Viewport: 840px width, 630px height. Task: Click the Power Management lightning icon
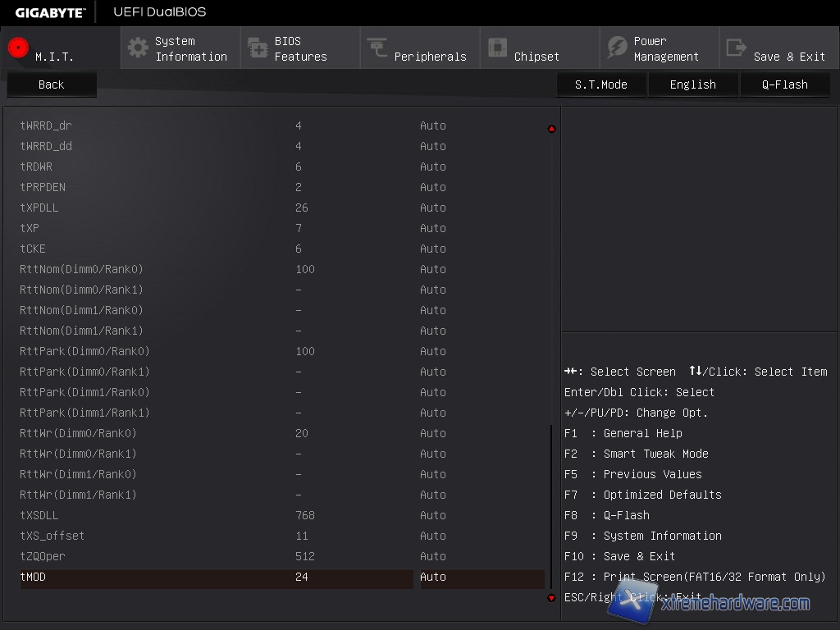(617, 48)
